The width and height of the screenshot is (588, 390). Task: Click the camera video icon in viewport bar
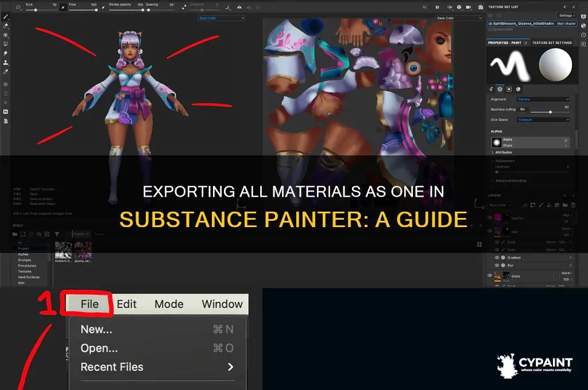[x=469, y=7]
